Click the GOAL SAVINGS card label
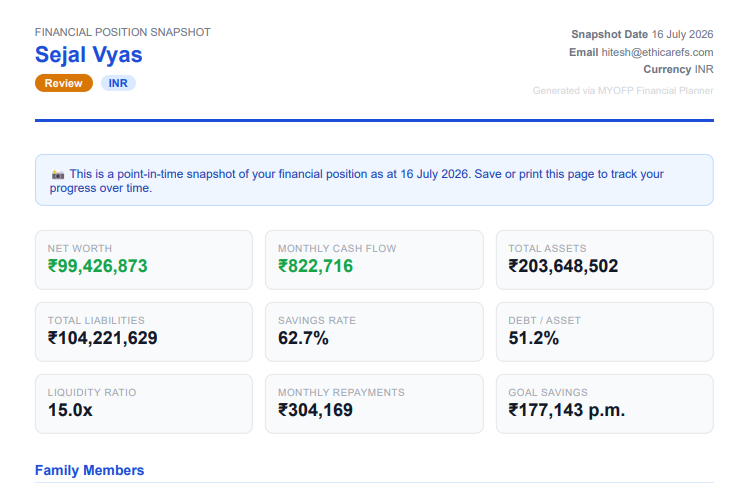The height and width of the screenshot is (483, 751). 548,392
